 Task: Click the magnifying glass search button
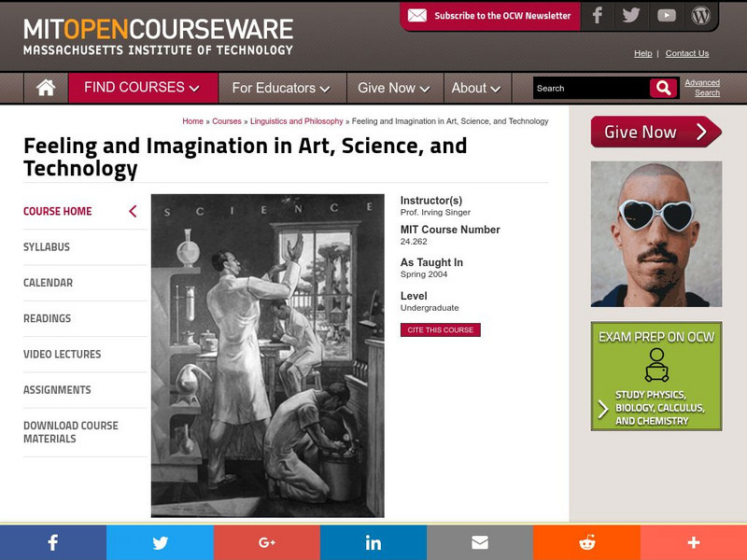(x=663, y=88)
